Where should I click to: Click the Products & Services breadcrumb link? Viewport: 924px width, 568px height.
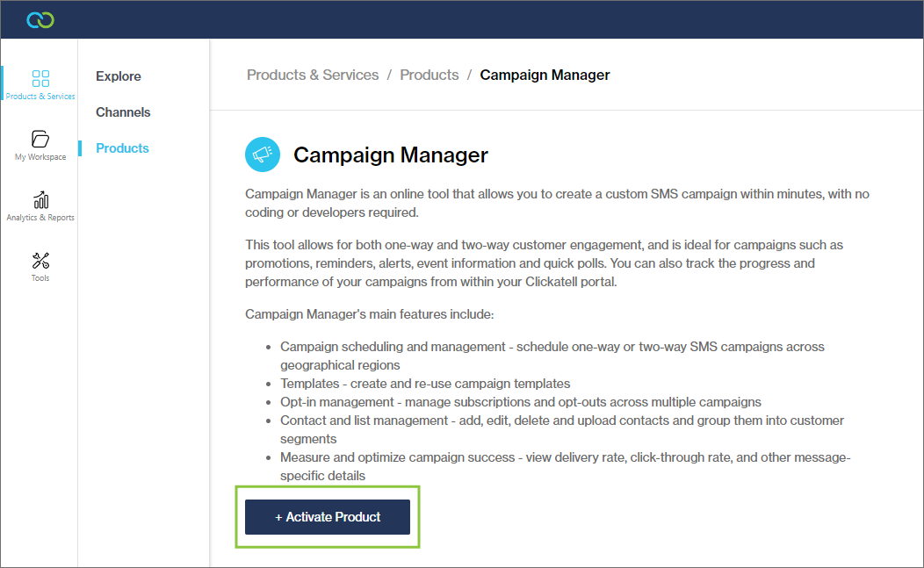click(x=313, y=75)
